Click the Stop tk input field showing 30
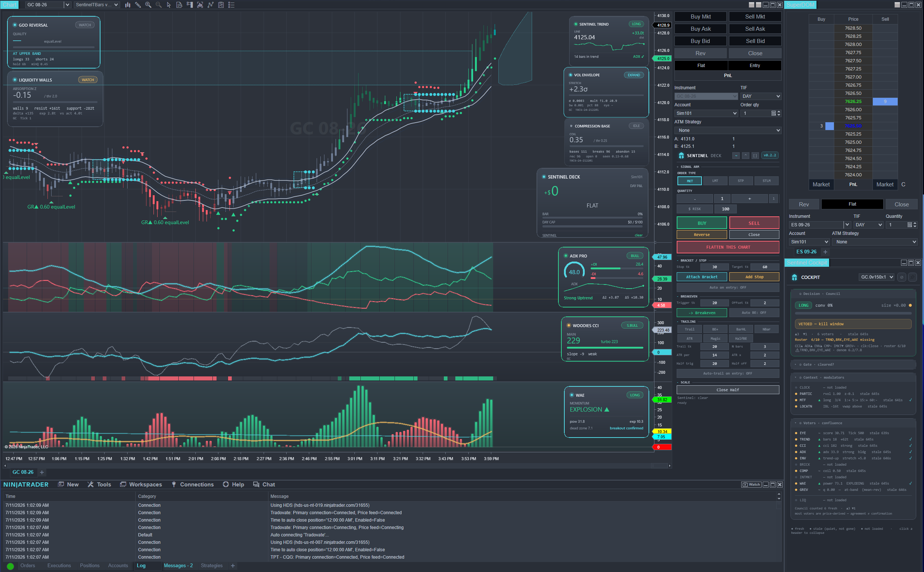The image size is (924, 572). coord(714,267)
